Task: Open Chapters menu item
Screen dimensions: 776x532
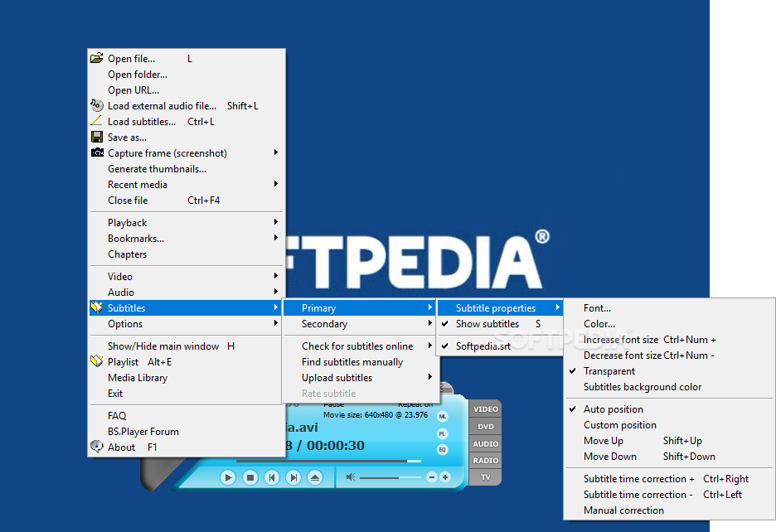Action: tap(186, 254)
